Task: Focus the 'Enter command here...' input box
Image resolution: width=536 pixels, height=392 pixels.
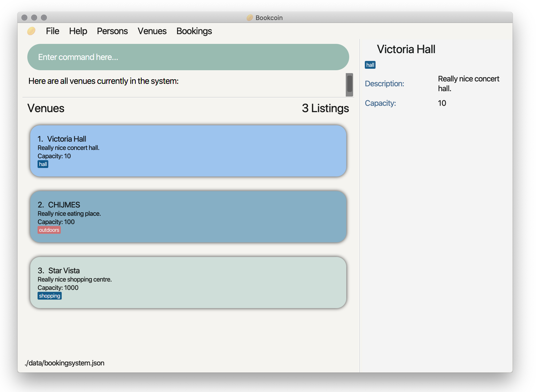Action: tap(188, 57)
